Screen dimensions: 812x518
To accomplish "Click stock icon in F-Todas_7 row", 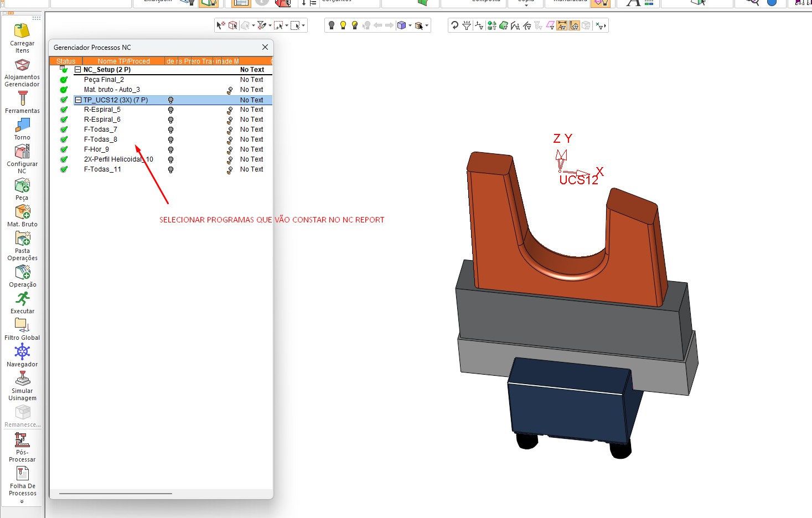I will (229, 130).
